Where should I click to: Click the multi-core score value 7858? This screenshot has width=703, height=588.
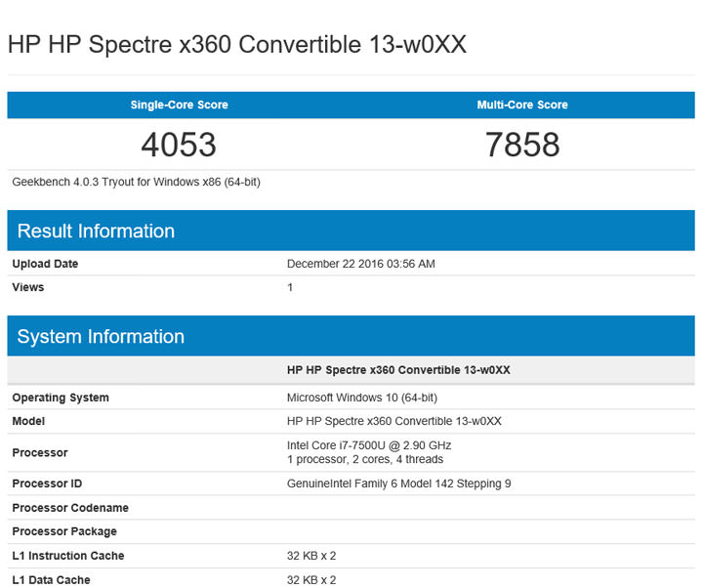522,145
